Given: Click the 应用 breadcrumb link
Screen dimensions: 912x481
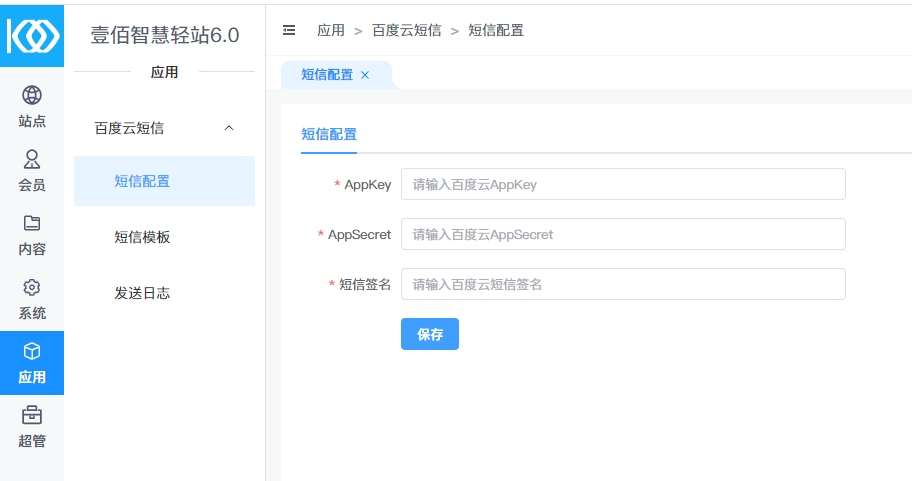Looking at the screenshot, I should point(331,30).
